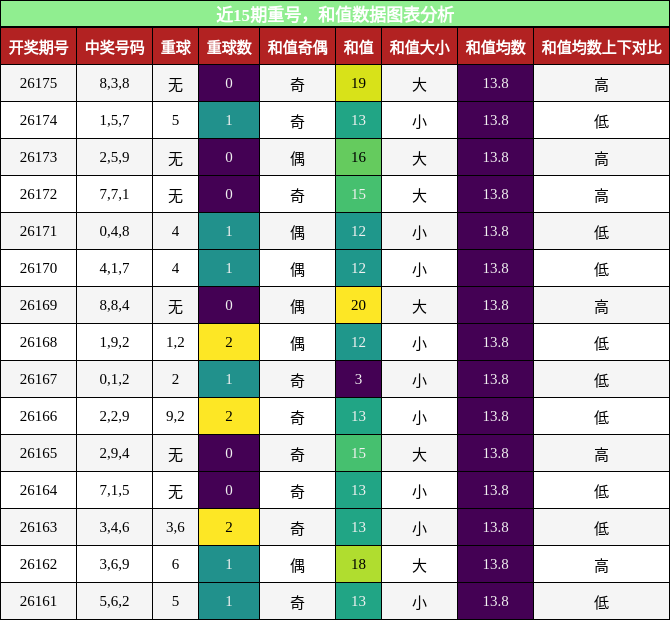Click winning numbers 1,5,7

[115, 120]
